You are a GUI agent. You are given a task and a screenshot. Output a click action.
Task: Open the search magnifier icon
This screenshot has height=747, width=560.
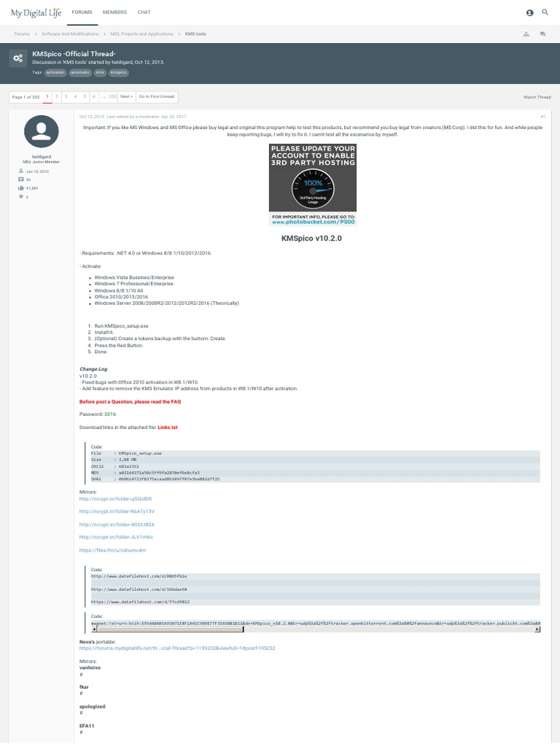point(545,12)
